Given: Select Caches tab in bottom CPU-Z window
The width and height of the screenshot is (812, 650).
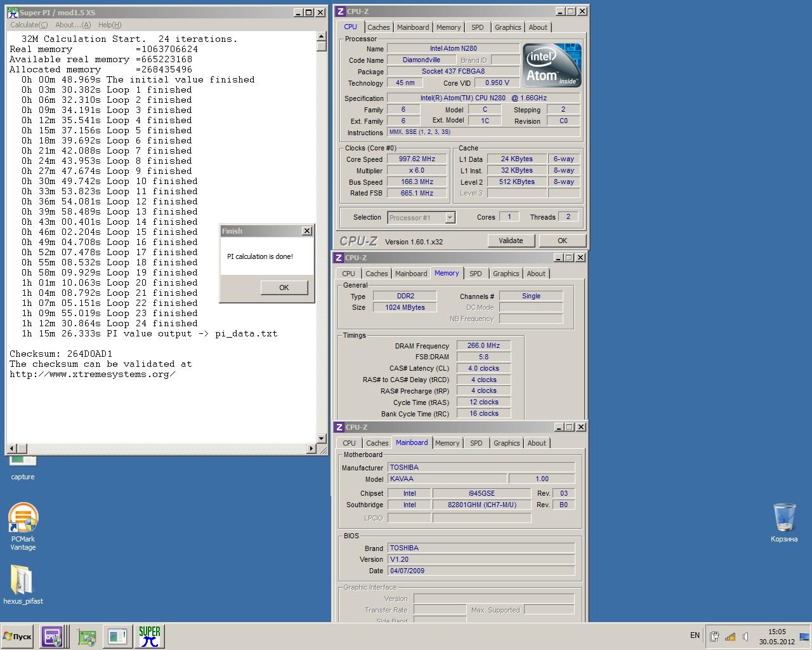Looking at the screenshot, I should (377, 443).
